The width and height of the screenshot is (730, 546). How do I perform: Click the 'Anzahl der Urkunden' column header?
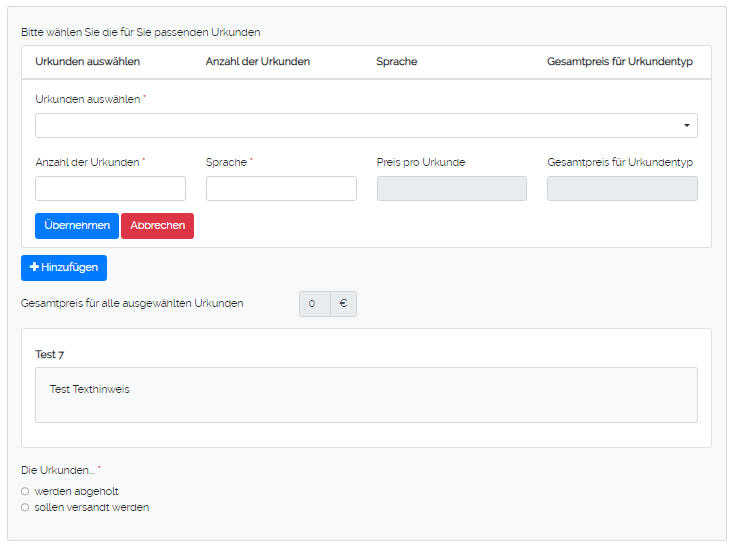click(x=257, y=62)
